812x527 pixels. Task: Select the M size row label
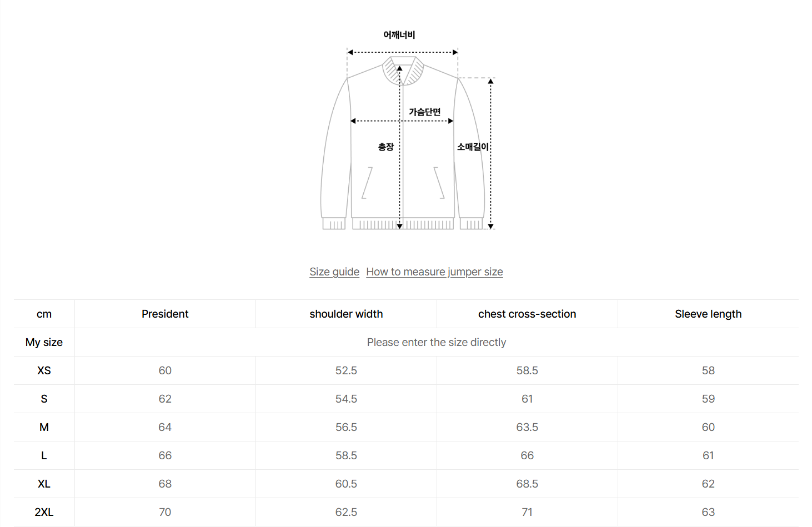(x=44, y=427)
